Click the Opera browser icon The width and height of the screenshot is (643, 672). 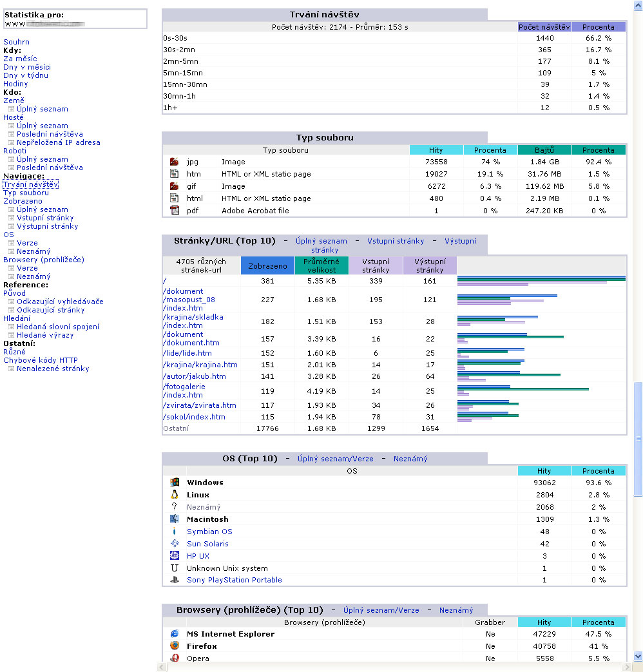point(174,658)
